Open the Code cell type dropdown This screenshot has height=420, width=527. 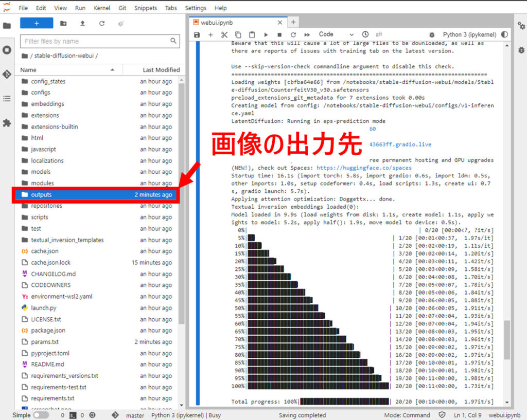(x=336, y=34)
